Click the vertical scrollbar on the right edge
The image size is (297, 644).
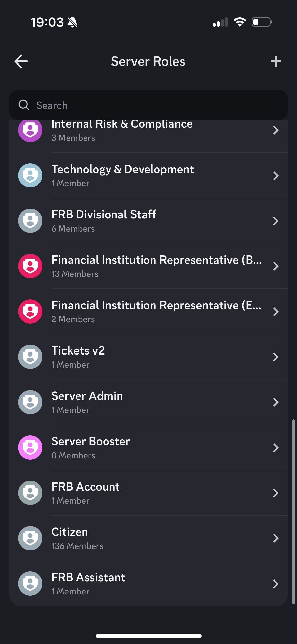(293, 511)
